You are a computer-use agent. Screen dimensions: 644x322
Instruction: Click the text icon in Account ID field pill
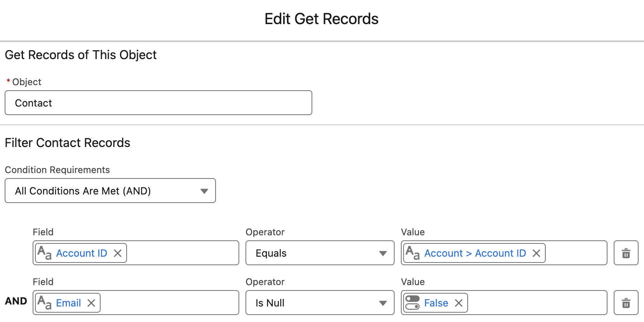coord(44,253)
